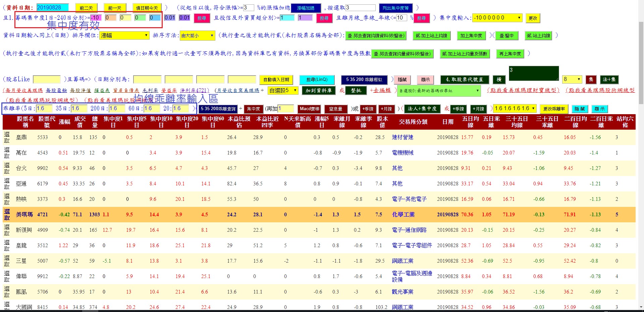
Task: Expand the 集中度輸入 -10 0 0 0 0 0 dropdown
Action: pos(497,18)
